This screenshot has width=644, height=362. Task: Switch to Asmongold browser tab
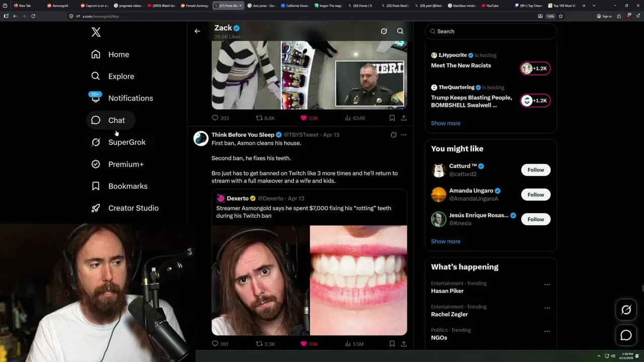point(59,6)
